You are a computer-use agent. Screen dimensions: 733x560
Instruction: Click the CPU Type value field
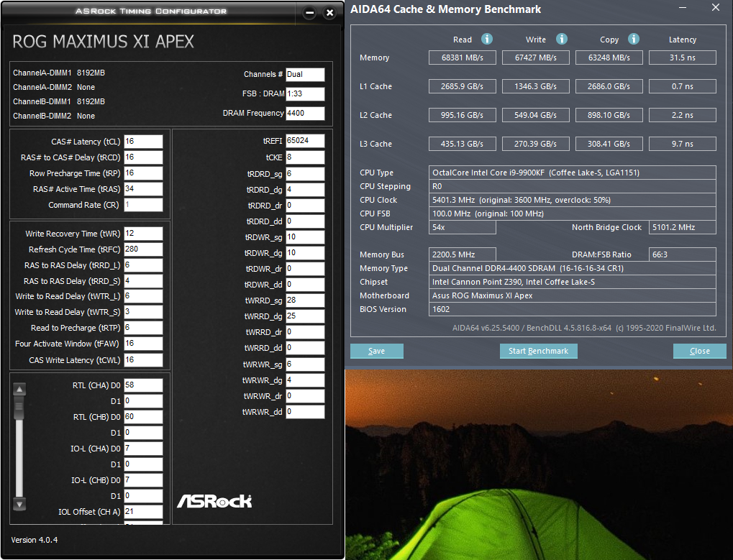572,173
